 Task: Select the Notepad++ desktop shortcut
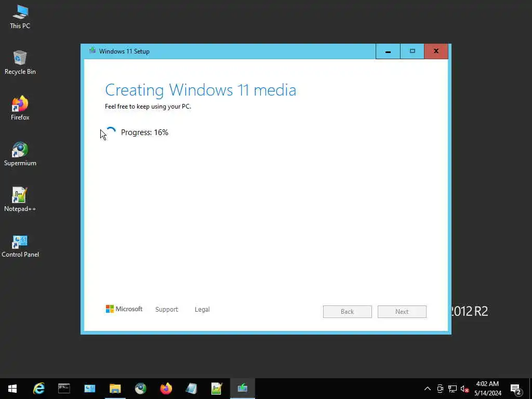pyautogui.click(x=20, y=200)
